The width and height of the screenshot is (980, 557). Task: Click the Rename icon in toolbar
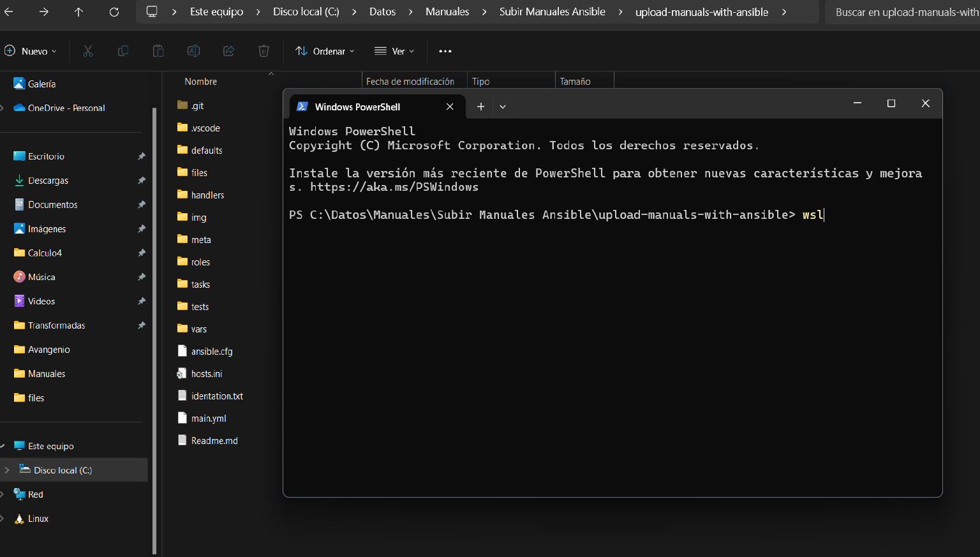(x=193, y=51)
